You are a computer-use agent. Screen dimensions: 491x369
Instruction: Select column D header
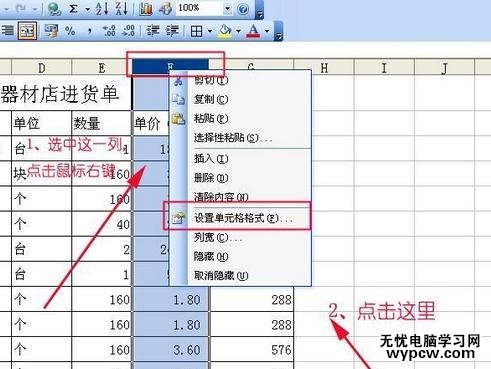(41, 68)
